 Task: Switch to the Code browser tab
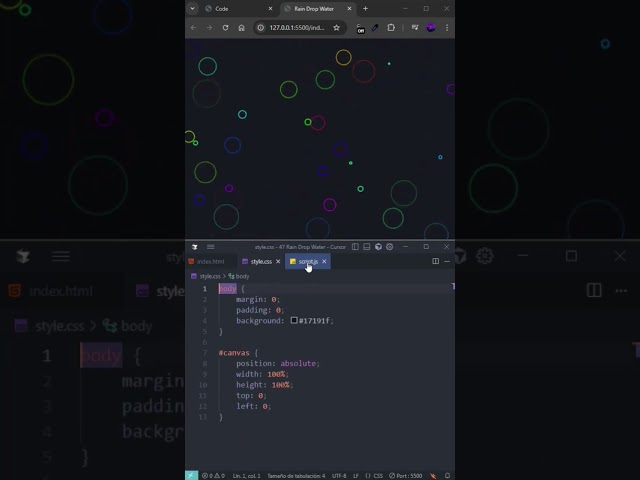pyautogui.click(x=238, y=9)
